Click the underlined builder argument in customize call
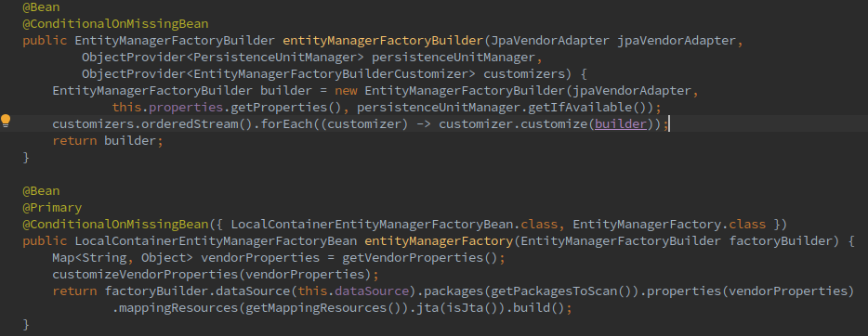This screenshot has height=336, width=868. (621, 123)
